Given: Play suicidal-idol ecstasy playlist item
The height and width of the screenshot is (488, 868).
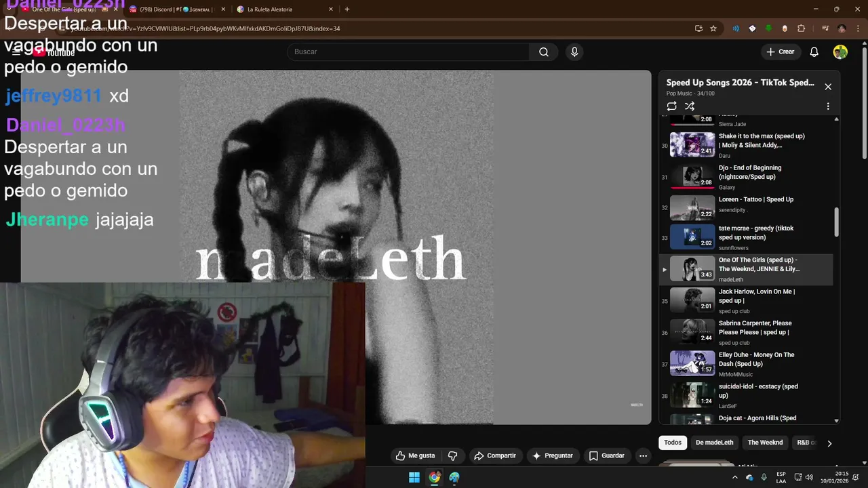Looking at the screenshot, I should tap(746, 396).
